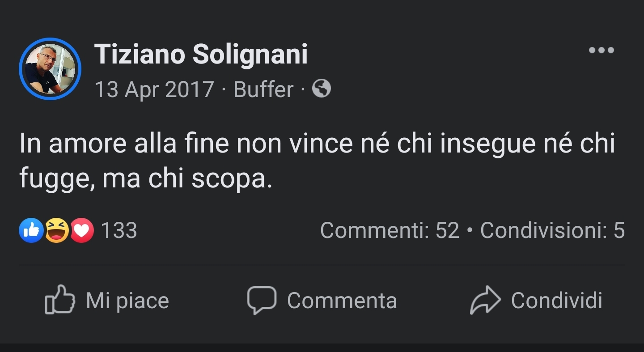
Task: Open Tiziano Solignani's profile picture
Action: pos(50,68)
